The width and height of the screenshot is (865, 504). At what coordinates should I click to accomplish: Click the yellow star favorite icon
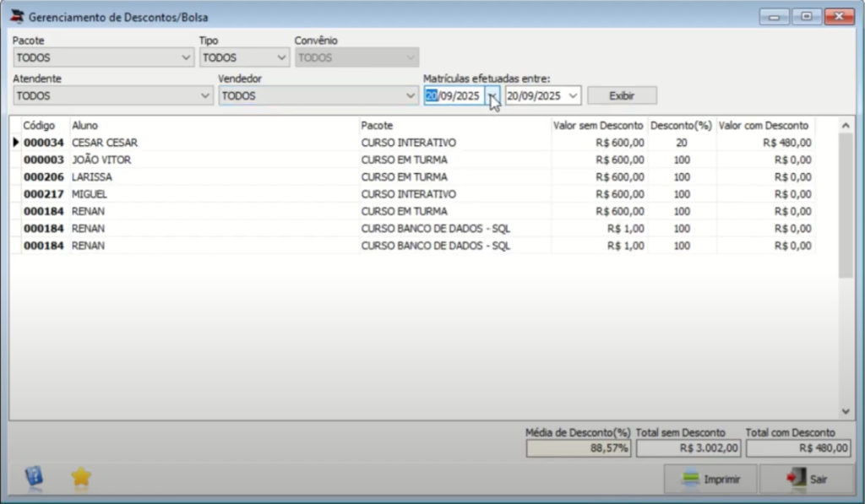(x=81, y=477)
